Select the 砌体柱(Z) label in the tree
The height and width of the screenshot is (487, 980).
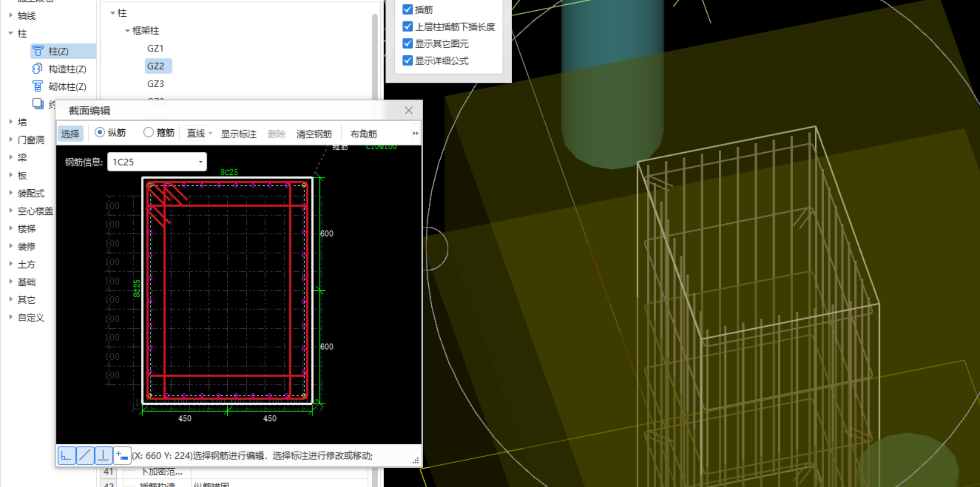click(x=68, y=87)
